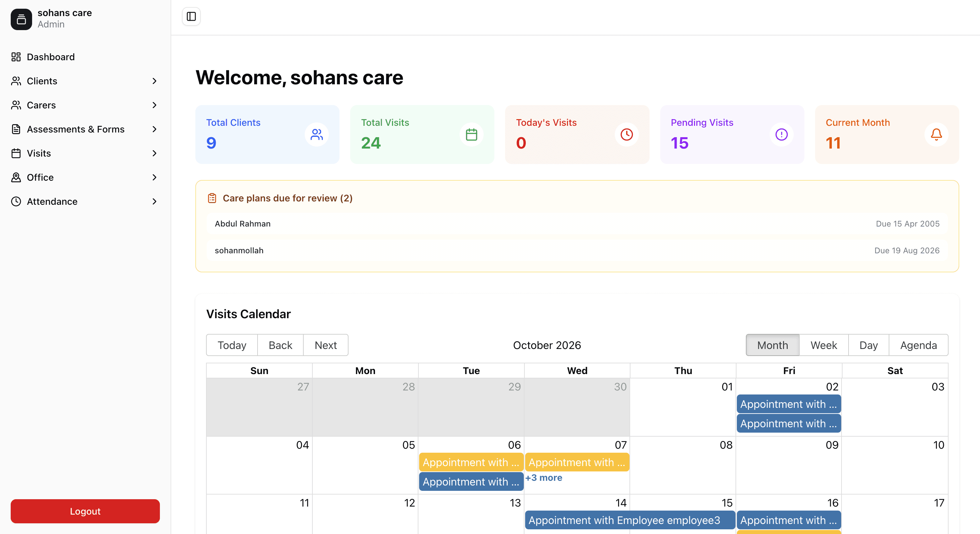Expand the Carers menu chevron
The width and height of the screenshot is (980, 534).
tap(155, 105)
